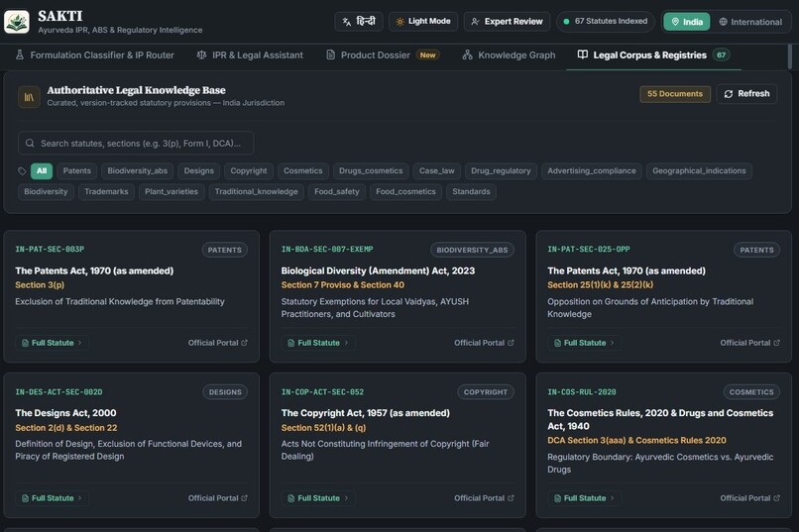Click the BIODIVERSITY_ABS badge
Image resolution: width=799 pixels, height=532 pixels.
472,250
